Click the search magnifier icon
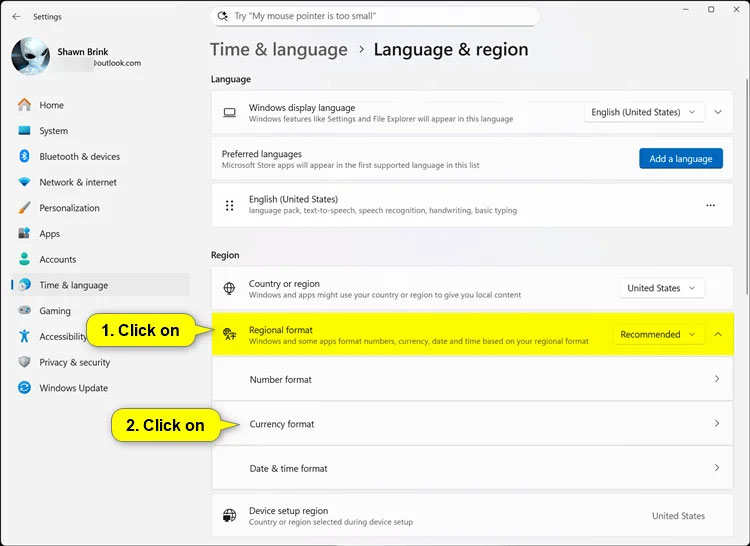The width and height of the screenshot is (750, 546). click(x=223, y=17)
